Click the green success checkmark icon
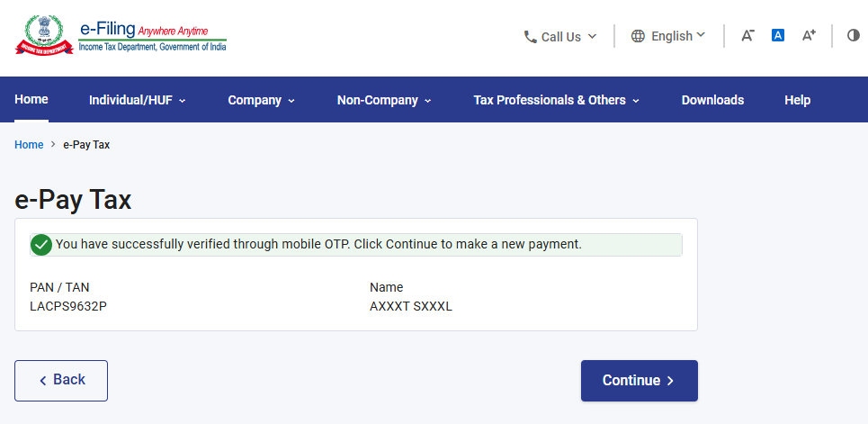 click(40, 245)
